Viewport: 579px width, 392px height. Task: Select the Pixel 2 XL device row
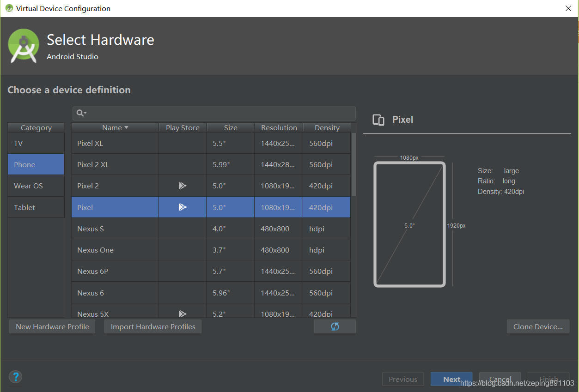pyautogui.click(x=211, y=164)
